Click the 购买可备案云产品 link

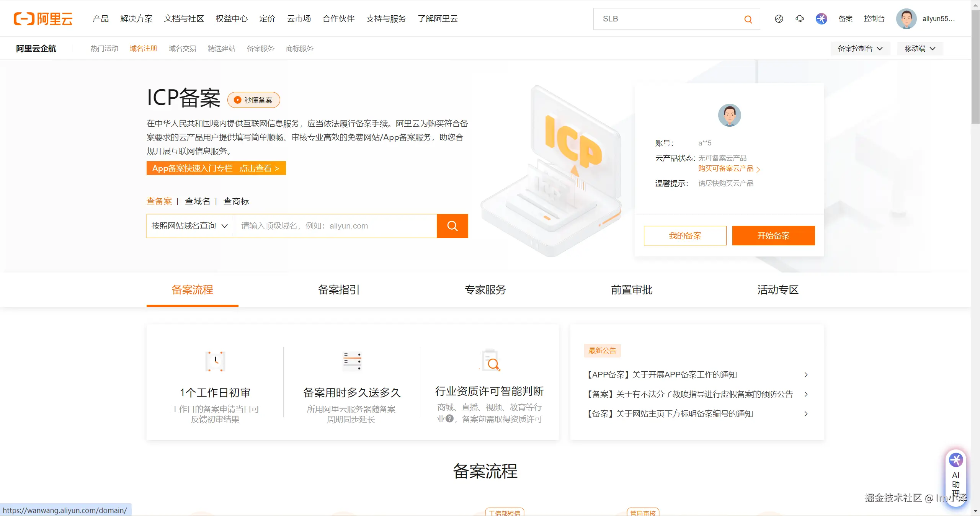point(727,169)
